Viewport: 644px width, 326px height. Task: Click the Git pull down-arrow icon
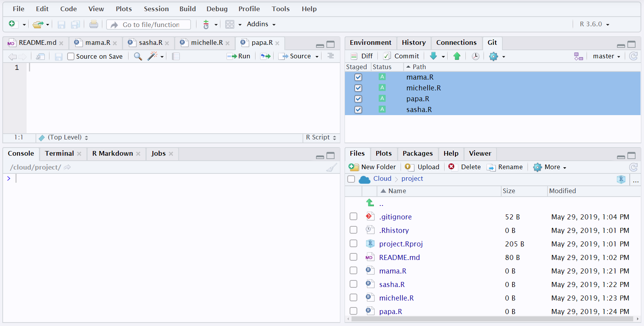pyautogui.click(x=433, y=56)
